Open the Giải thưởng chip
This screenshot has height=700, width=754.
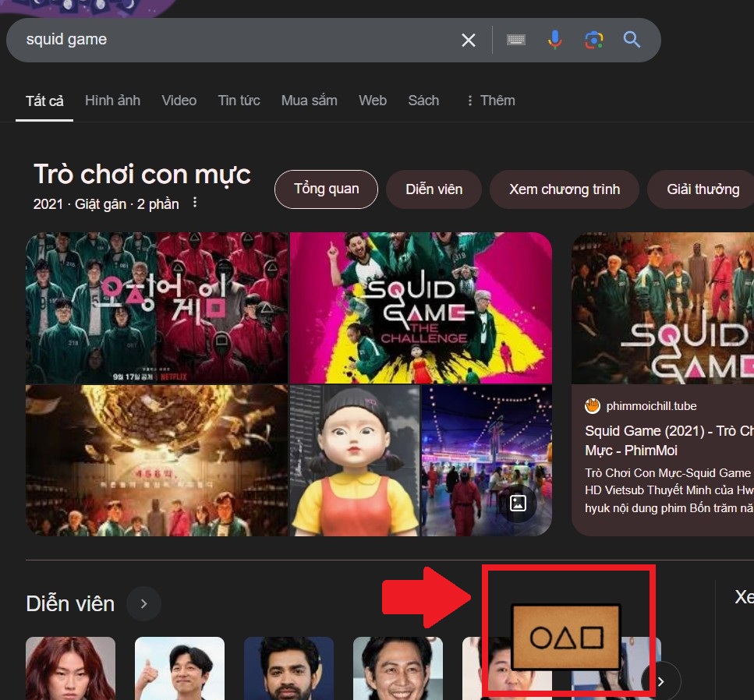[x=701, y=189]
